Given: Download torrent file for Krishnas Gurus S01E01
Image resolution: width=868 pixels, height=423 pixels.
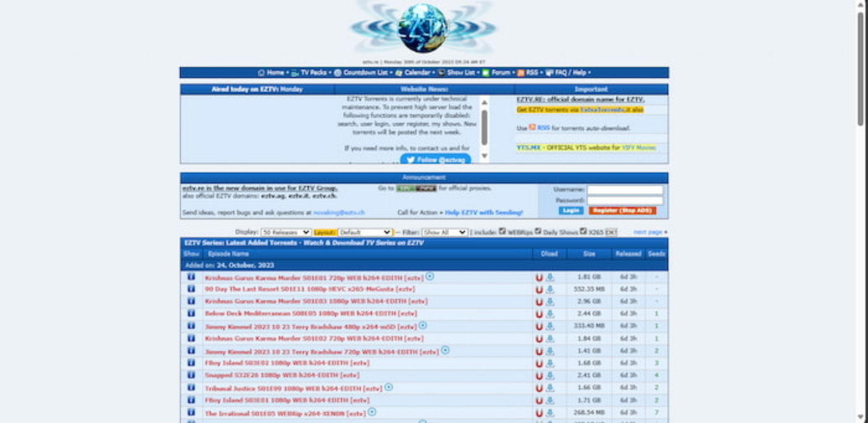Looking at the screenshot, I should (x=550, y=277).
